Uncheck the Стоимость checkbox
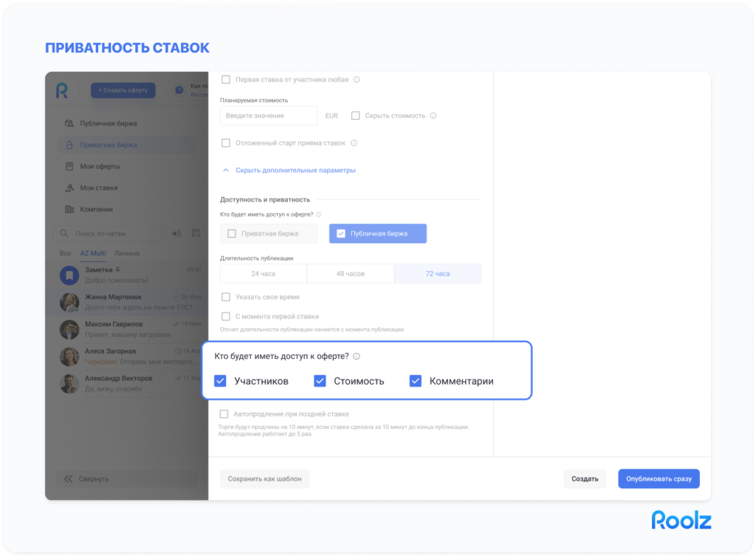The height and width of the screenshot is (556, 756). 320,380
